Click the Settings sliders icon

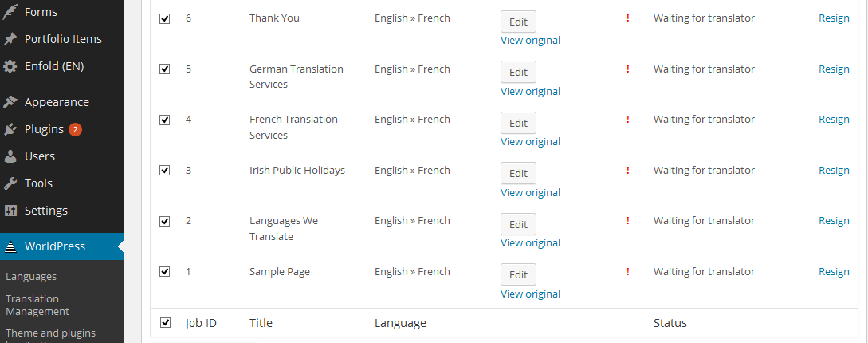point(10,211)
